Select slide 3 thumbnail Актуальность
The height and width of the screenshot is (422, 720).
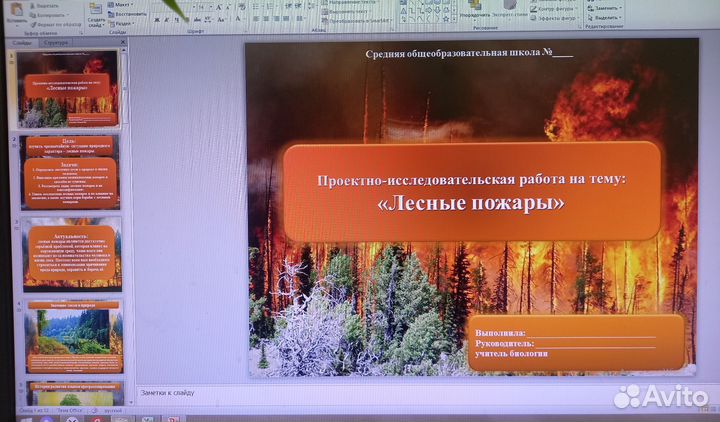point(72,254)
